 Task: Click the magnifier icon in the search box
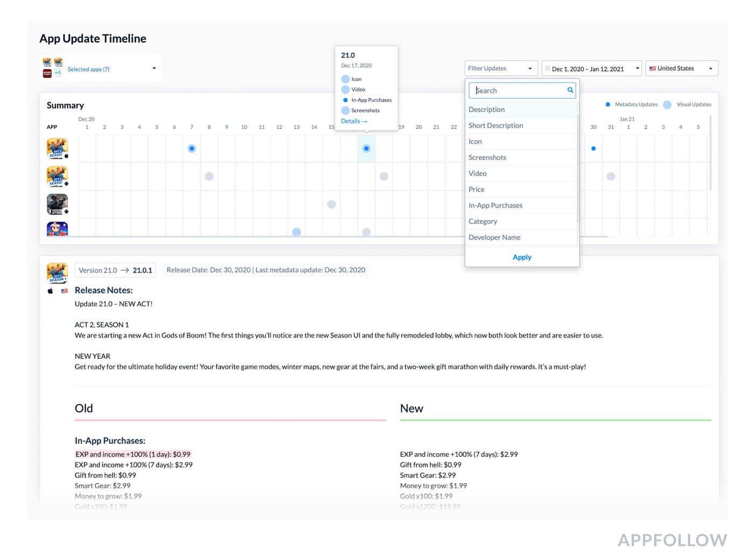point(570,91)
